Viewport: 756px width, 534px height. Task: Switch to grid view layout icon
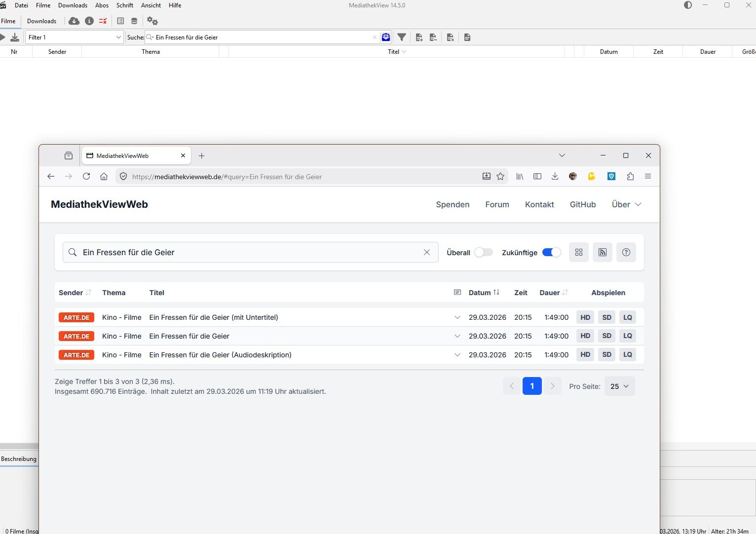(x=578, y=252)
